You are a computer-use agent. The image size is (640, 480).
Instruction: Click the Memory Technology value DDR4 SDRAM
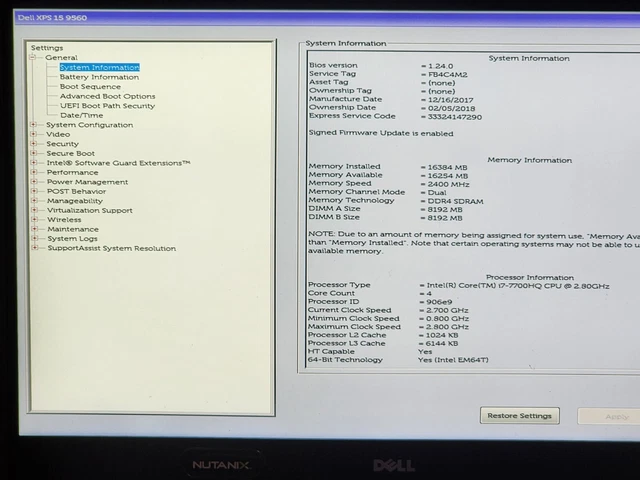[x=456, y=201]
